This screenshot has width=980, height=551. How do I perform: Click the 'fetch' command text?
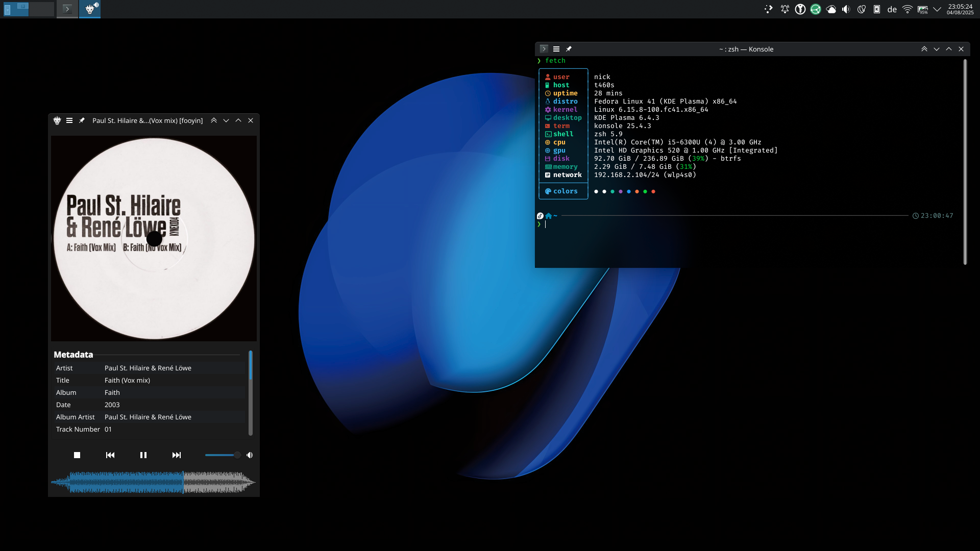pyautogui.click(x=555, y=61)
